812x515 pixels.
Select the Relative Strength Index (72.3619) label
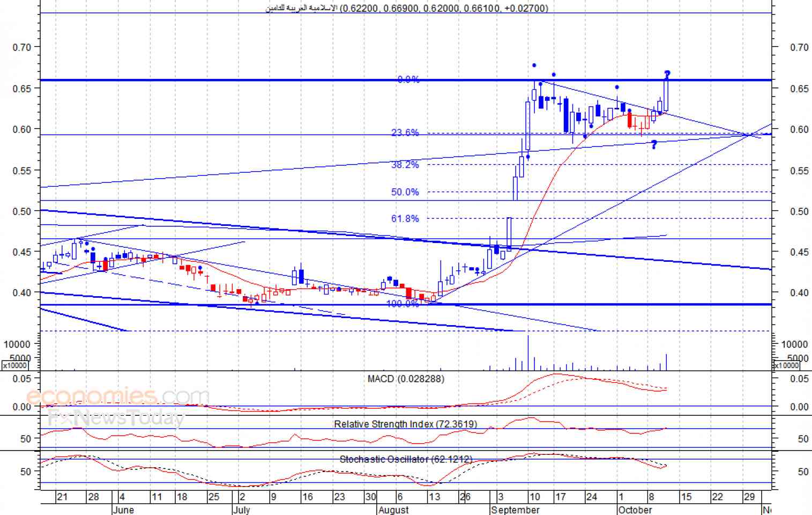coord(406,424)
